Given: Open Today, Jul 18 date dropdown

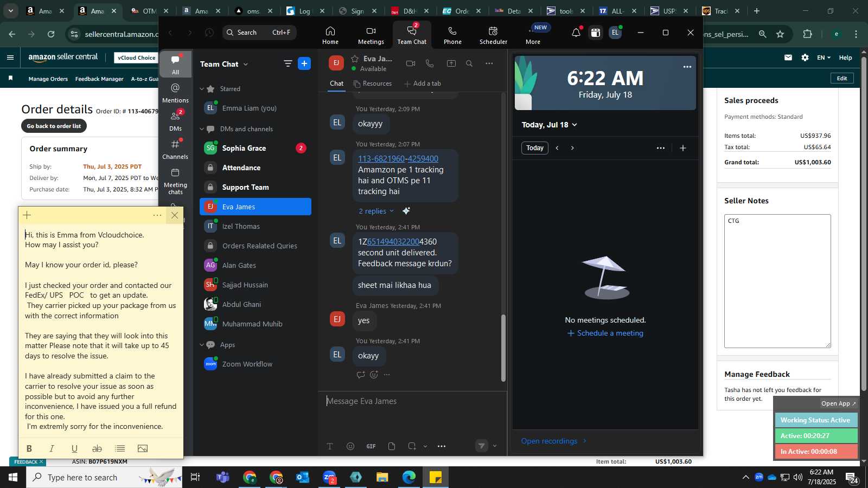Looking at the screenshot, I should click(x=549, y=125).
